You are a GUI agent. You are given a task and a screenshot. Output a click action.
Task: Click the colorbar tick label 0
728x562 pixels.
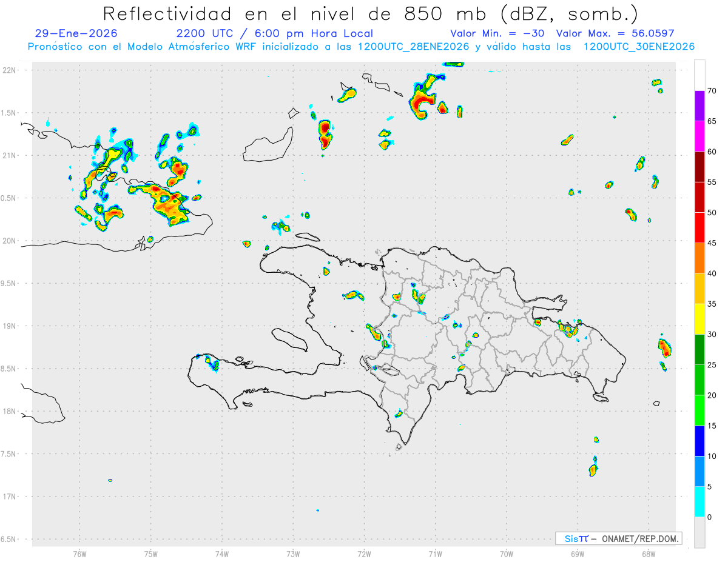click(709, 517)
